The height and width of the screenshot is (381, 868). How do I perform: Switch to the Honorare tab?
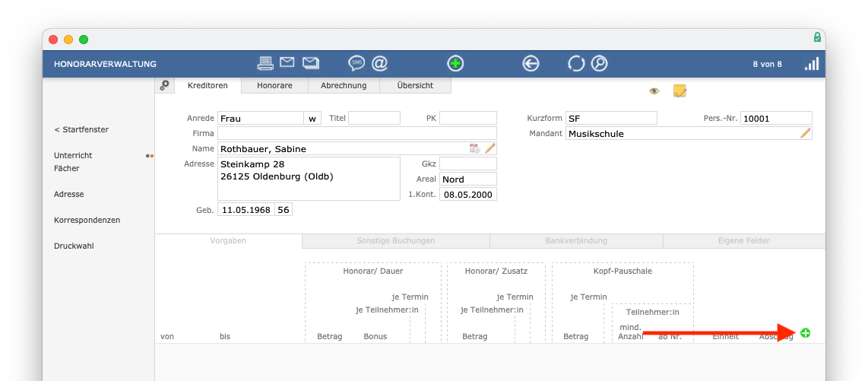click(274, 86)
